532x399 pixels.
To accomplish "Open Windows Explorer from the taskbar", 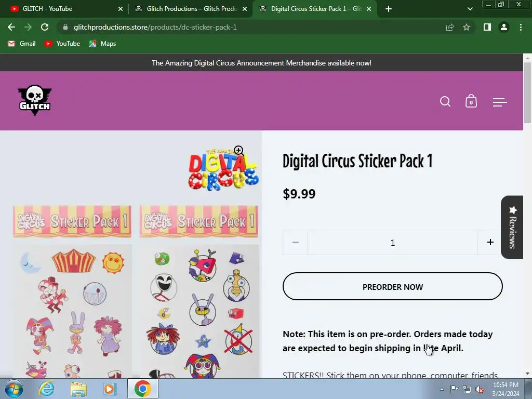I will tap(78, 389).
